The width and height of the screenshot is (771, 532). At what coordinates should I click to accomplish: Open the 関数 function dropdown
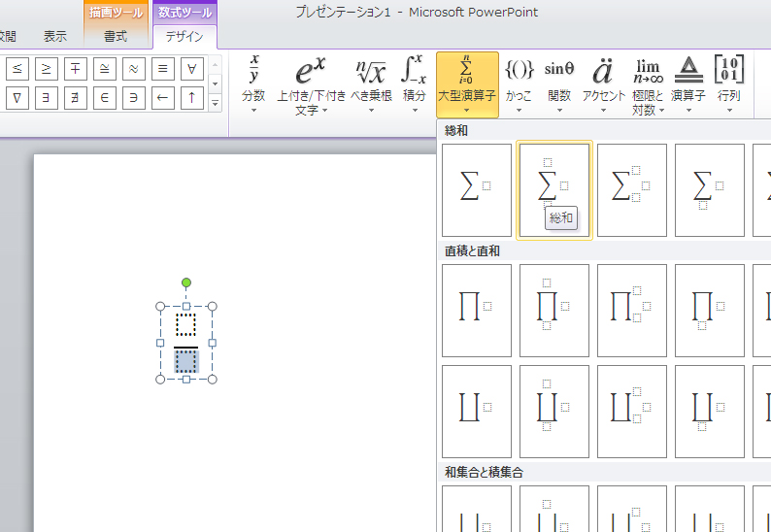559,84
